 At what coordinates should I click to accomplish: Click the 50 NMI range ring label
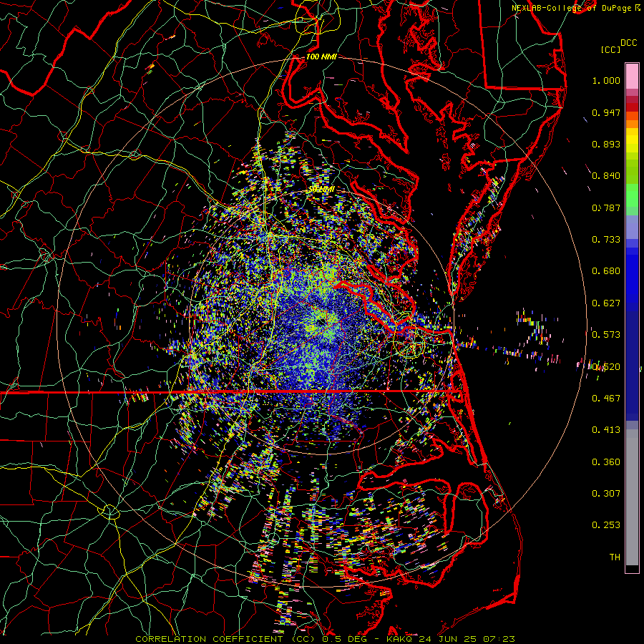[x=321, y=190]
